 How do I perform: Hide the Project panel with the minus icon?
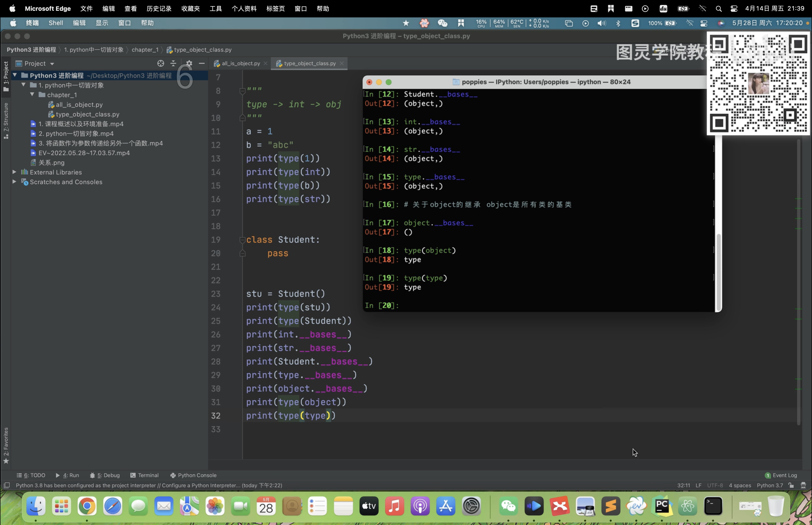tap(202, 63)
